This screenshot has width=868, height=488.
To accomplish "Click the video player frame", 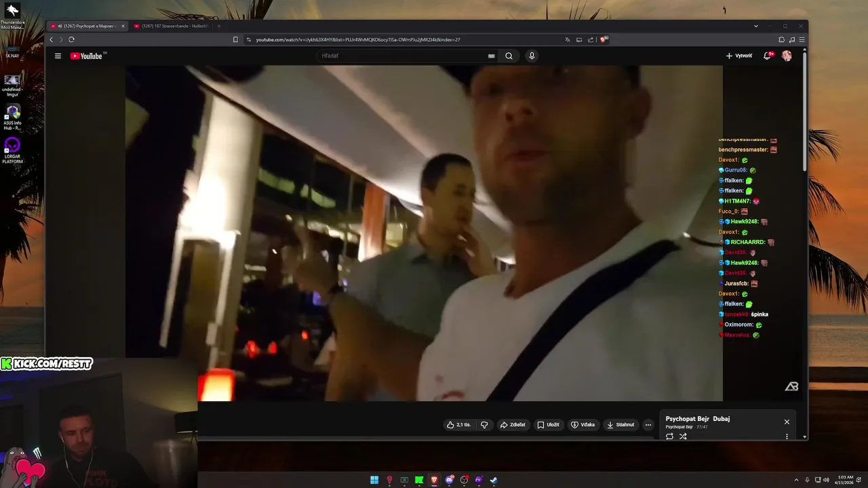I will coord(424,232).
